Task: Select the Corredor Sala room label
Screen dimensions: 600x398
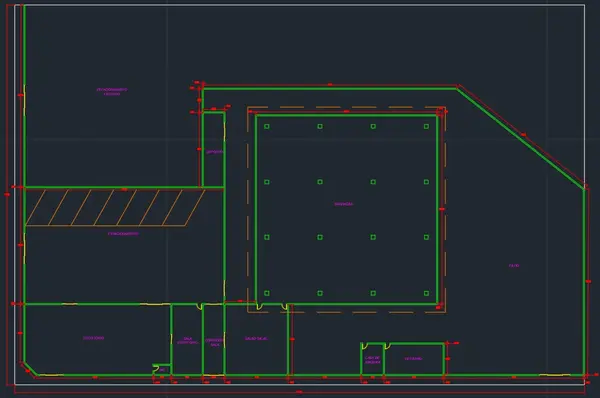Action: click(214, 342)
